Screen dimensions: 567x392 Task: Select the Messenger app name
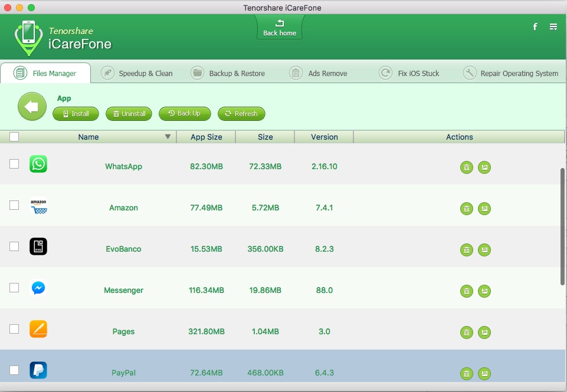124,291
